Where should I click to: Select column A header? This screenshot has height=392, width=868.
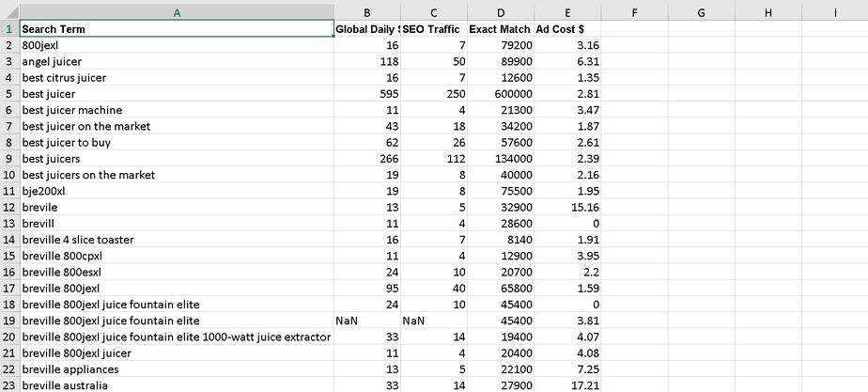click(x=177, y=11)
